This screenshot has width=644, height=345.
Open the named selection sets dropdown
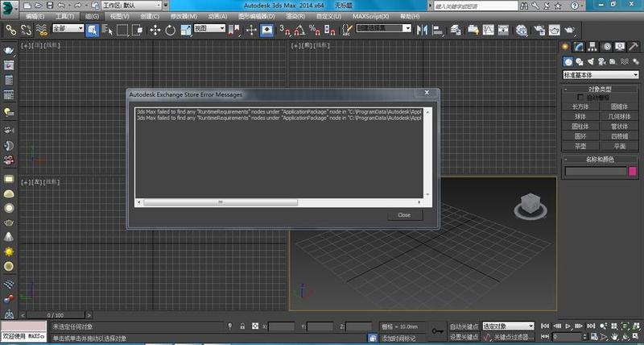tap(383, 28)
